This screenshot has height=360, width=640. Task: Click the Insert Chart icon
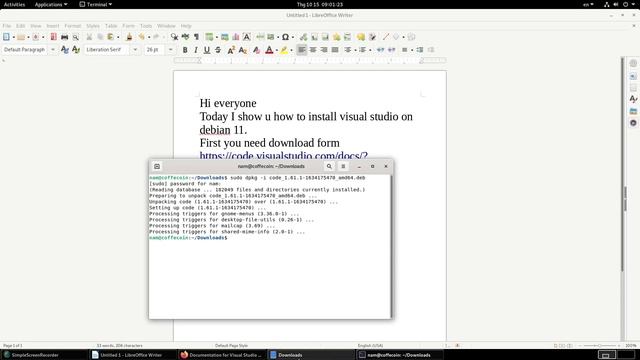pyautogui.click(x=236, y=37)
